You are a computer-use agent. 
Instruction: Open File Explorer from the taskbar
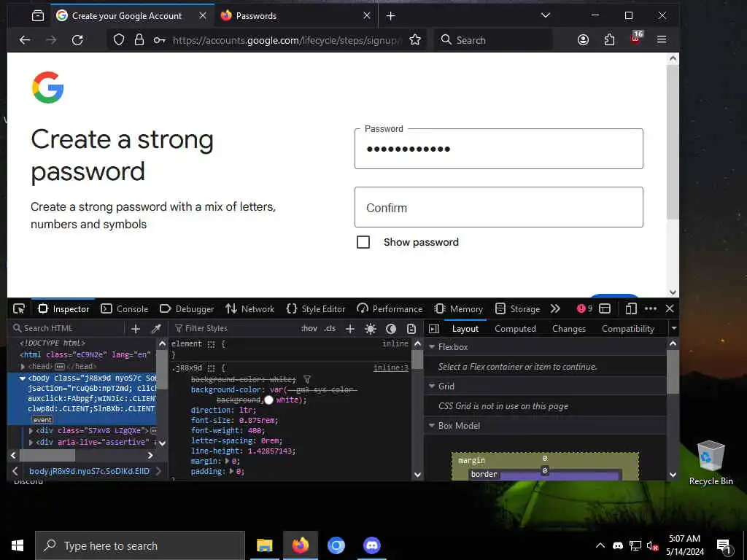coord(264,545)
